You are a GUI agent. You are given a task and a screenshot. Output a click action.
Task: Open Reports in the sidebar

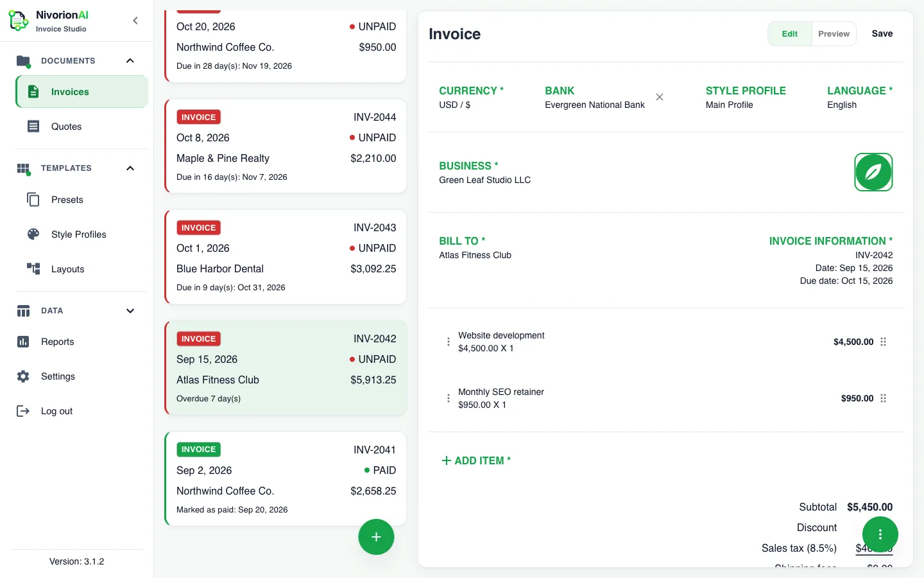pyautogui.click(x=77, y=342)
